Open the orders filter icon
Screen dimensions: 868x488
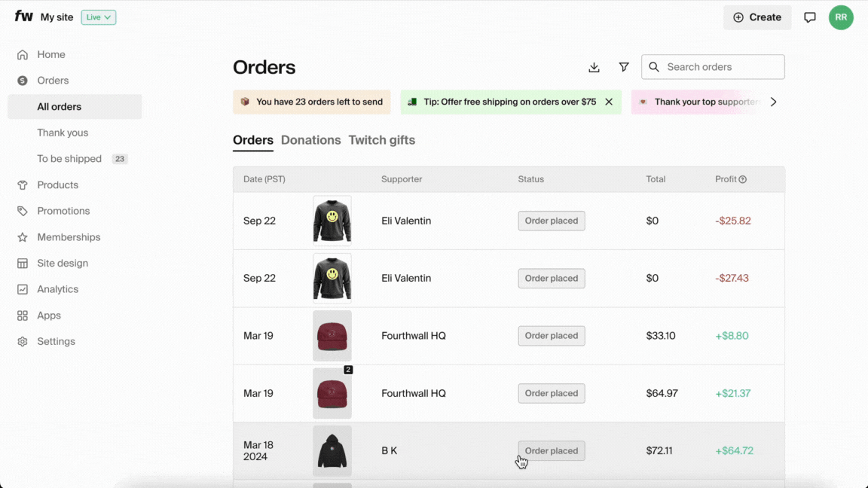click(x=624, y=67)
